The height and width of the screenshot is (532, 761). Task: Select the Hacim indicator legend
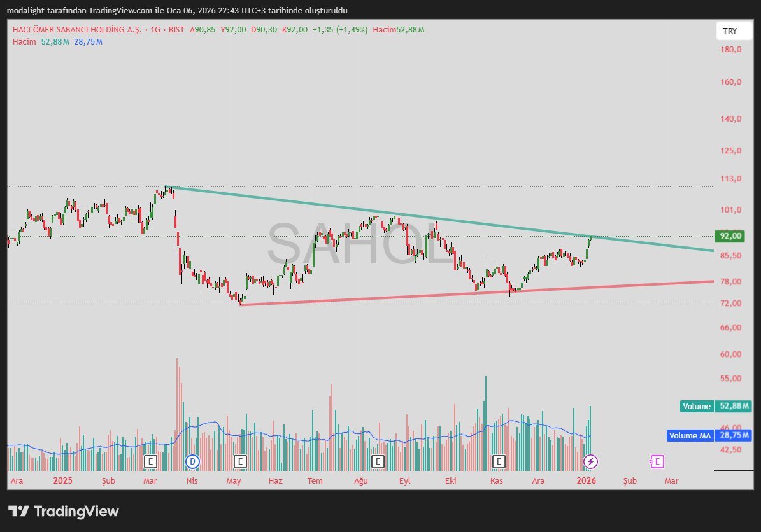pos(24,42)
